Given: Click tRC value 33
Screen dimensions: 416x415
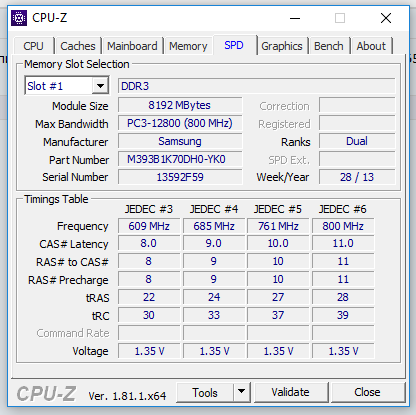Looking at the screenshot, I should tap(214, 315).
